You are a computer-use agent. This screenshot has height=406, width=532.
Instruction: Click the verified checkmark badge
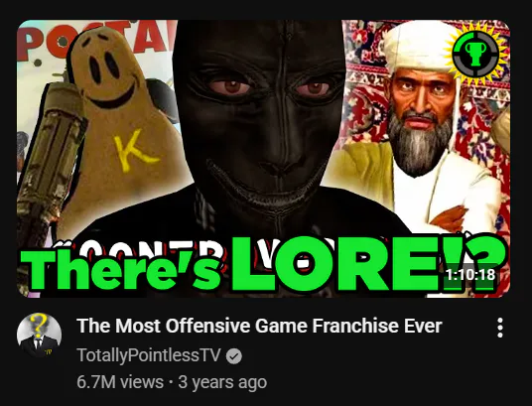click(x=234, y=356)
